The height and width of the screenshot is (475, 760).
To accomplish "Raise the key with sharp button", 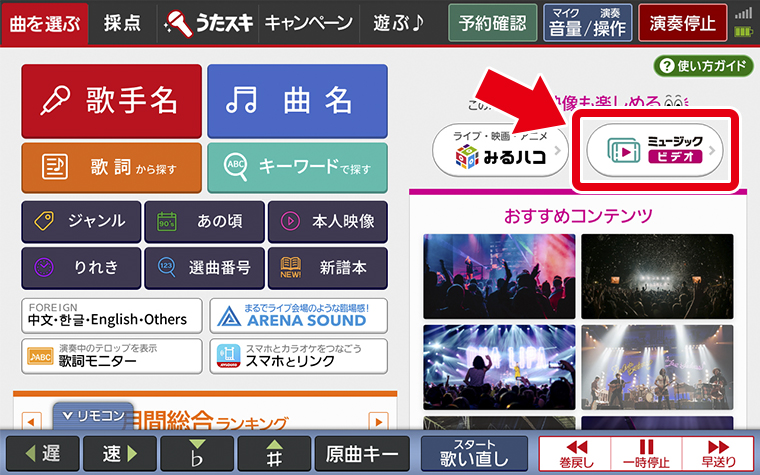I will click(274, 453).
